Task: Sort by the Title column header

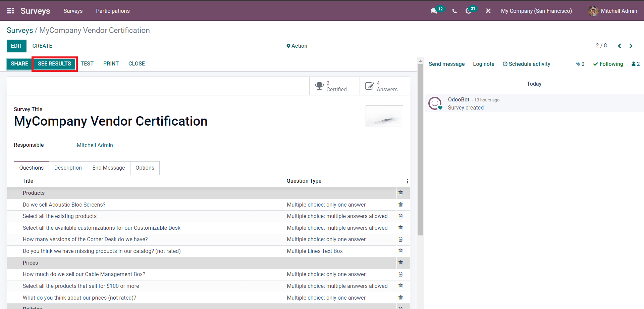Action: [x=28, y=181]
